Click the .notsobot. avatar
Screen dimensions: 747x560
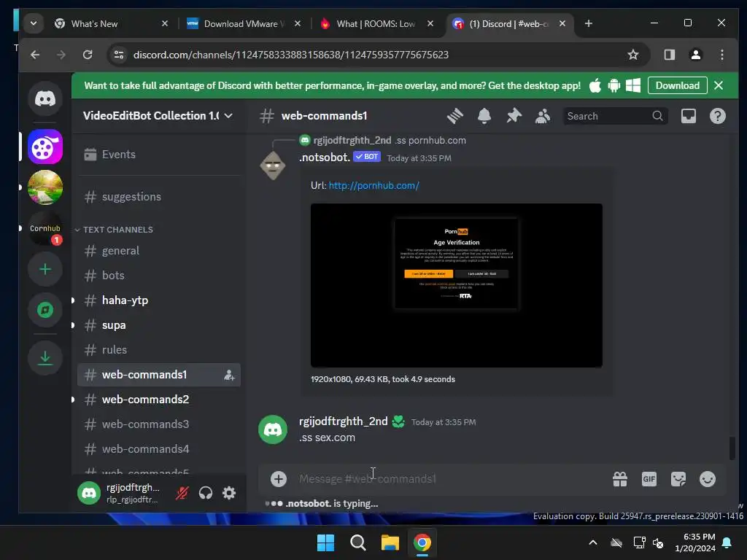click(x=273, y=166)
